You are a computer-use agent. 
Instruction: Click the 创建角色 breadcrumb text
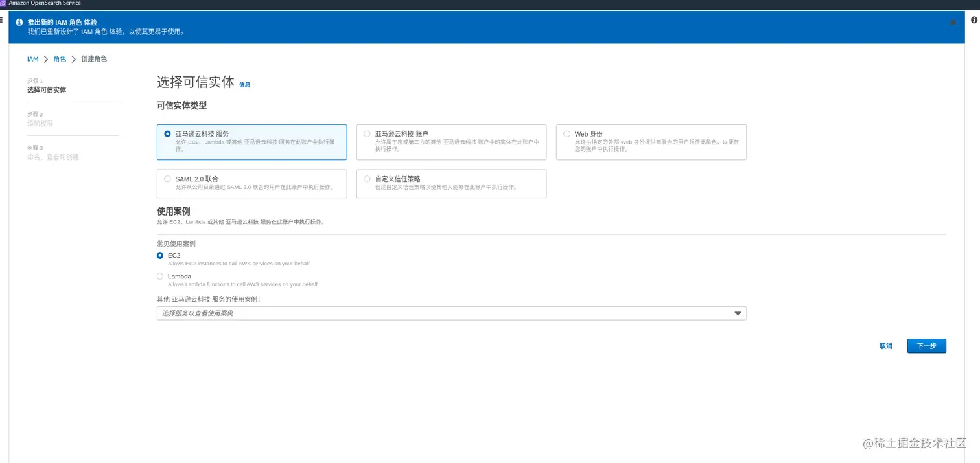(94, 59)
